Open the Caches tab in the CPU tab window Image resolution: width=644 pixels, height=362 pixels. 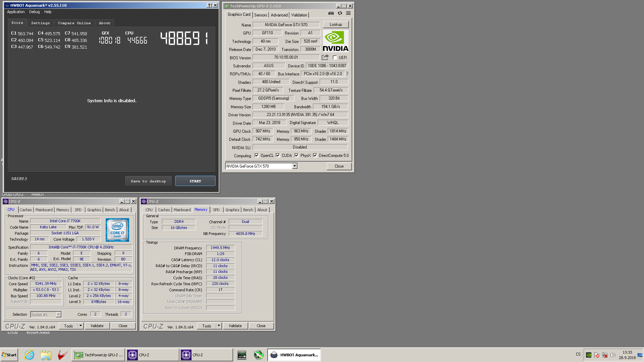[x=26, y=210]
